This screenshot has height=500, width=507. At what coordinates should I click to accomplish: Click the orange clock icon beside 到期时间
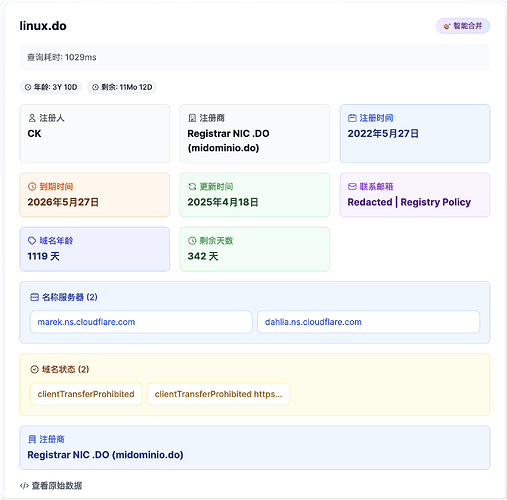32,187
